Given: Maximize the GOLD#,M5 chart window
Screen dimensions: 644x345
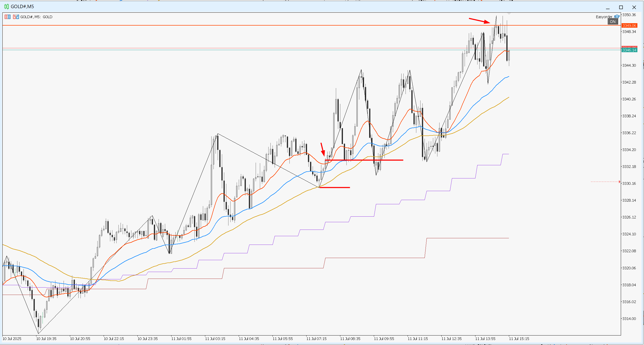Looking at the screenshot, I should click(621, 7).
